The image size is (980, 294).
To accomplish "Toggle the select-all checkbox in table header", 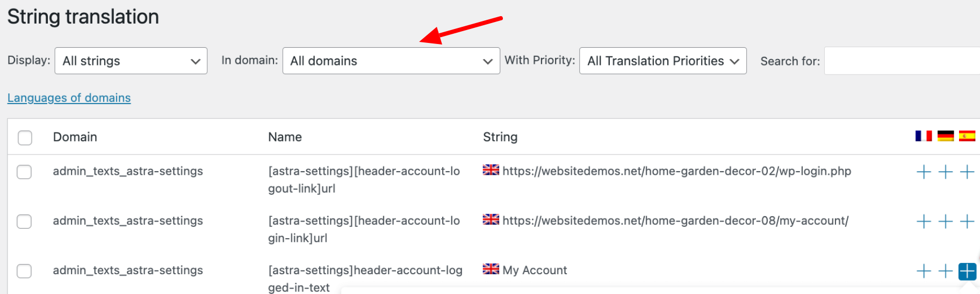I will click(x=25, y=138).
